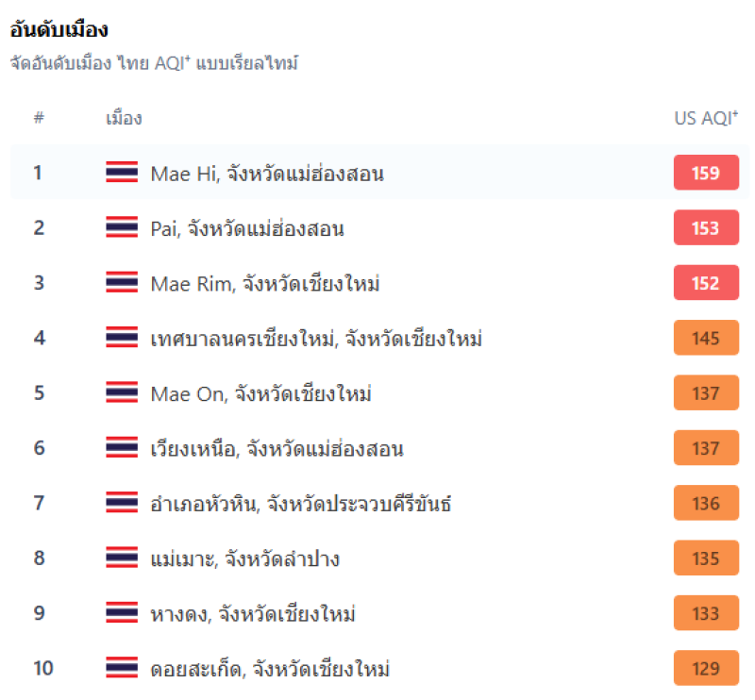Image resolution: width=755 pixels, height=700 pixels.
Task: Open the Mae On city link
Action: 261,393
